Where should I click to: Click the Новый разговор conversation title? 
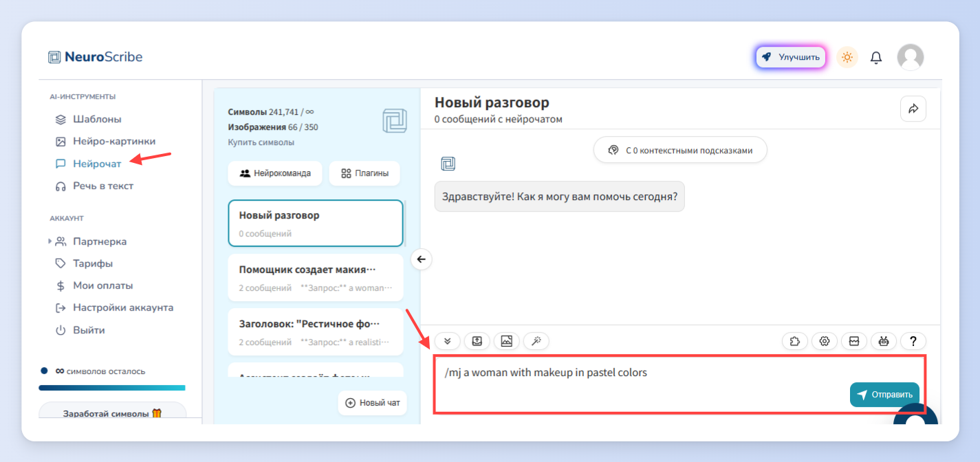[492, 102]
